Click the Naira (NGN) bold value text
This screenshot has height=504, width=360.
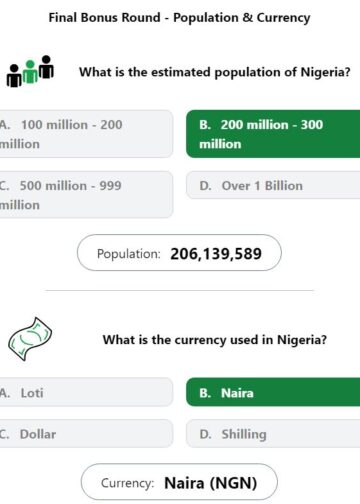pyautogui.click(x=211, y=483)
